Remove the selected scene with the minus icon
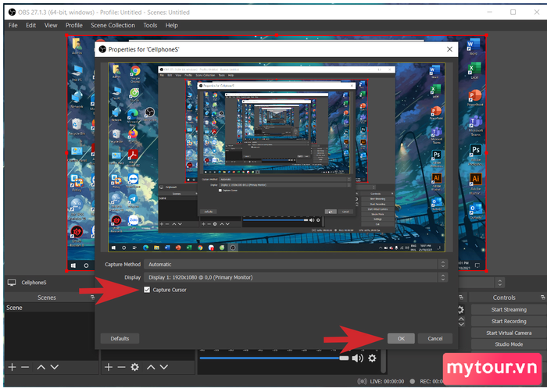Image resolution: width=547 pixels, height=392 pixels. point(25,367)
